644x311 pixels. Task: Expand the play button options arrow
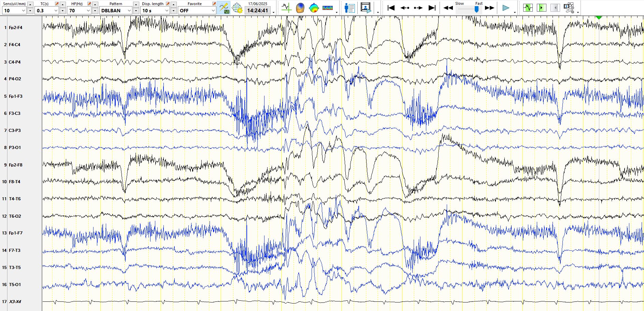515,12
